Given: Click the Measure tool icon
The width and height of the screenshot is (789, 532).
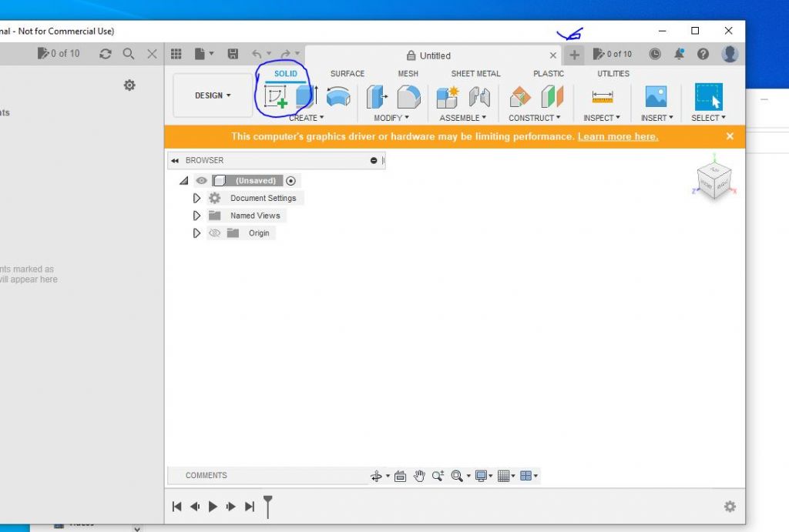Looking at the screenshot, I should [x=603, y=96].
